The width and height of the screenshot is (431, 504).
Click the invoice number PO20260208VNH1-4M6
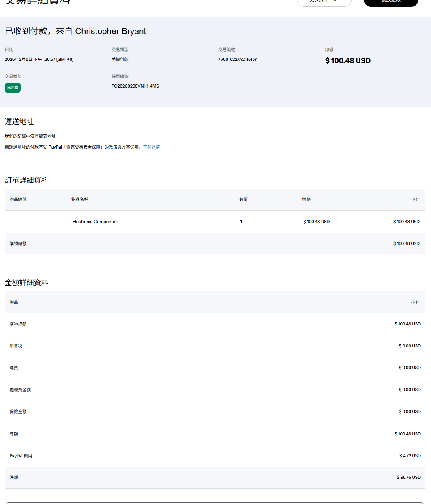135,86
